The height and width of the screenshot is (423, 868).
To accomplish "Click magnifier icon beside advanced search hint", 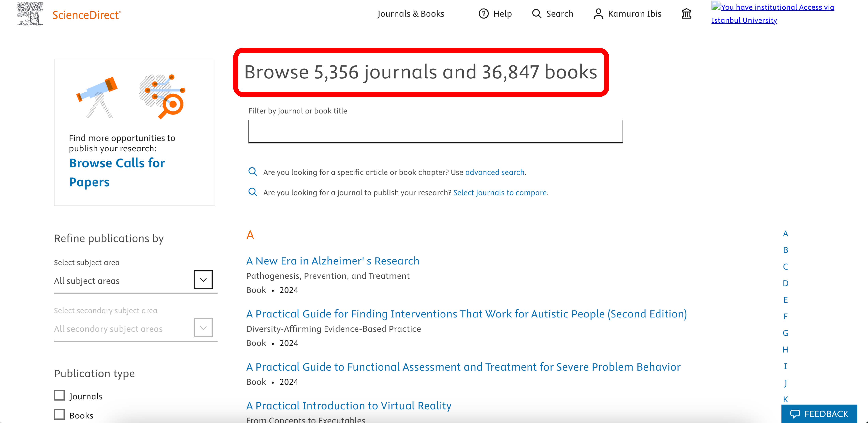I will click(252, 171).
